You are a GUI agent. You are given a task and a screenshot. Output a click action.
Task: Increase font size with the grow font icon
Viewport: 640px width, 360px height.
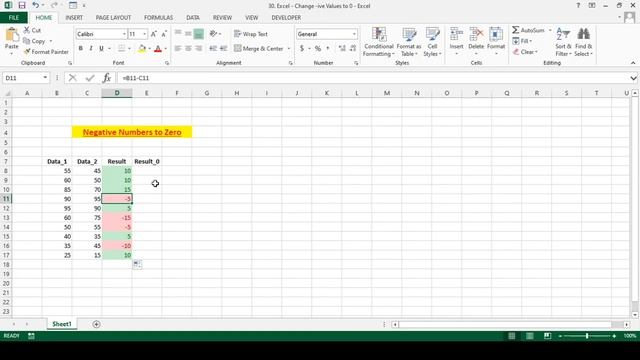pos(153,34)
